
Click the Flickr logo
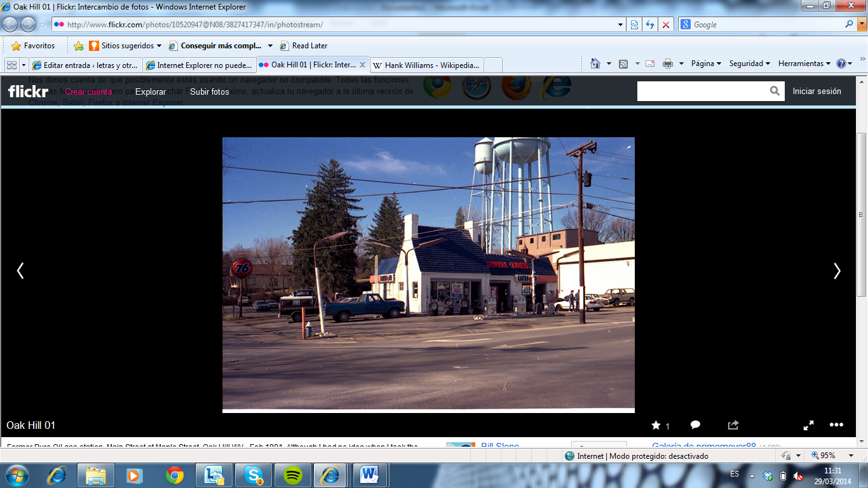[28, 91]
